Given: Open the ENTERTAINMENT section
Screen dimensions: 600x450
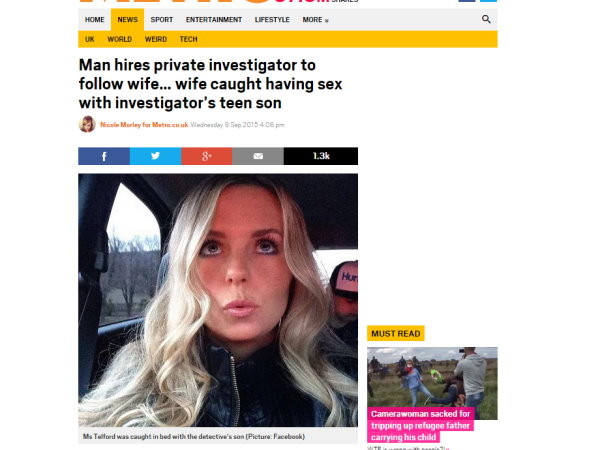Looking at the screenshot, I should click(x=214, y=20).
